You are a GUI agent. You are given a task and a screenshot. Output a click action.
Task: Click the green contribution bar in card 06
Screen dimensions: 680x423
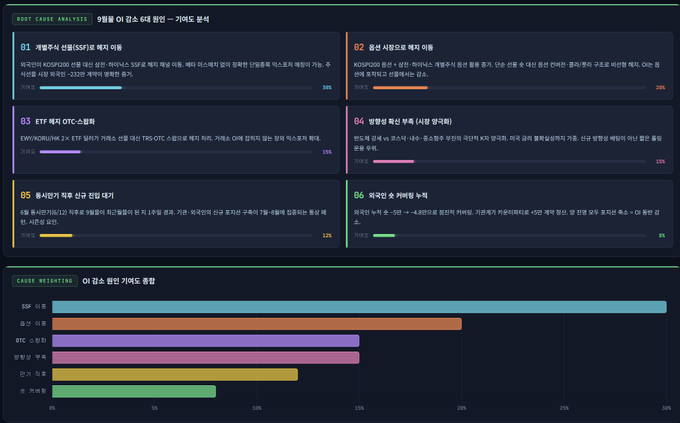click(384, 236)
